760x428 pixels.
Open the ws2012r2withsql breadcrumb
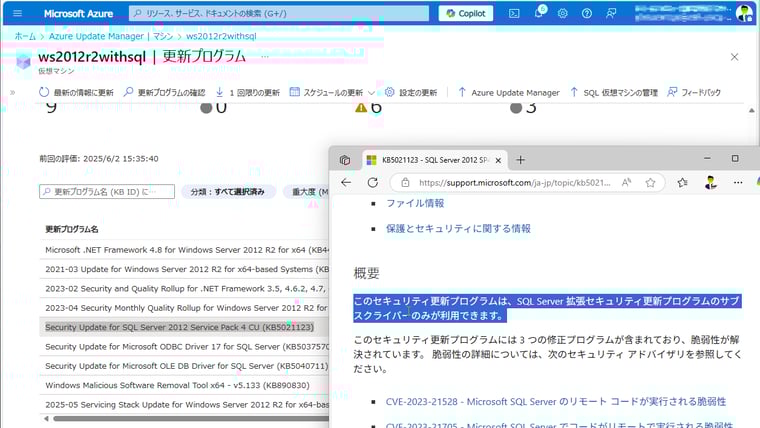[221, 36]
